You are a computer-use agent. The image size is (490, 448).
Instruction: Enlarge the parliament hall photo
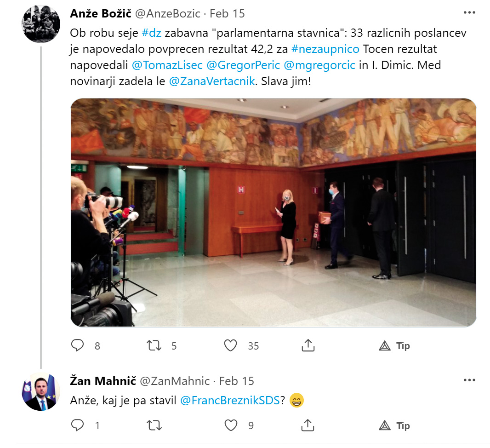pos(273,213)
